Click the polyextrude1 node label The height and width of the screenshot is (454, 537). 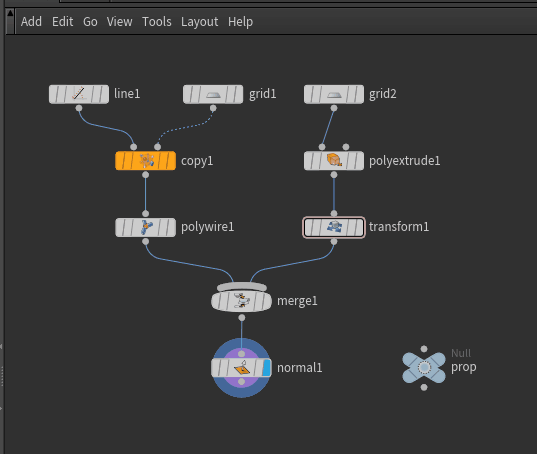coord(404,161)
